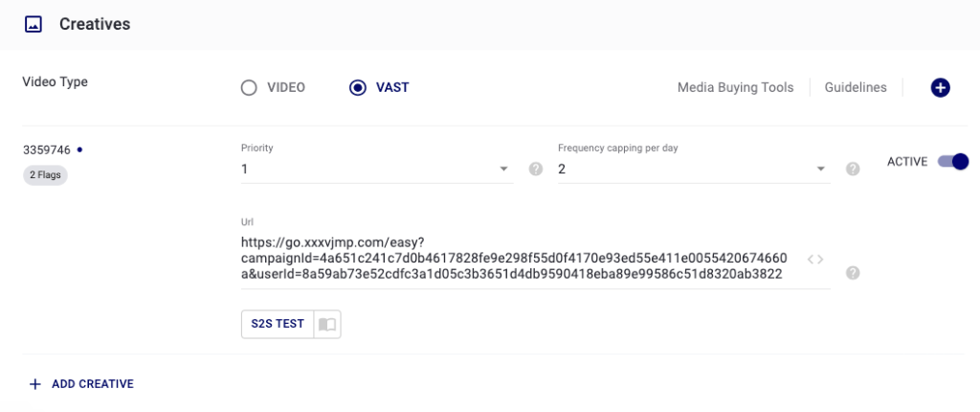Open the Guidelines link

(857, 88)
